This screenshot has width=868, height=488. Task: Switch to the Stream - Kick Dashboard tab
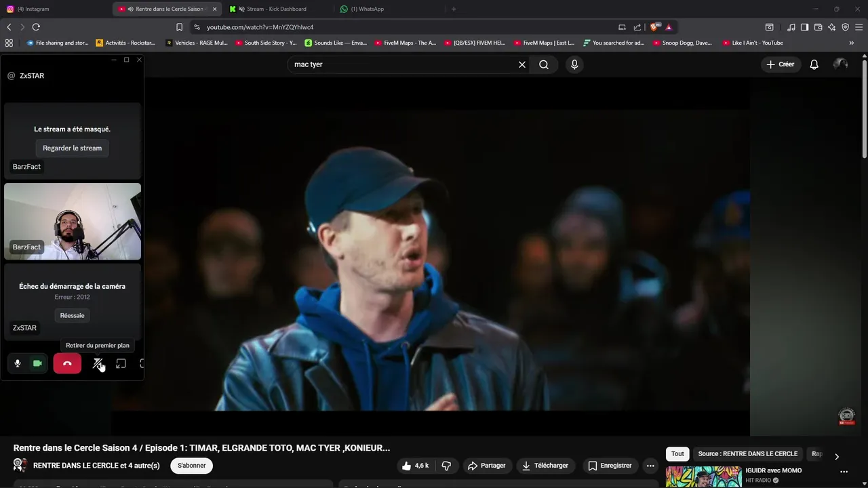pos(277,9)
